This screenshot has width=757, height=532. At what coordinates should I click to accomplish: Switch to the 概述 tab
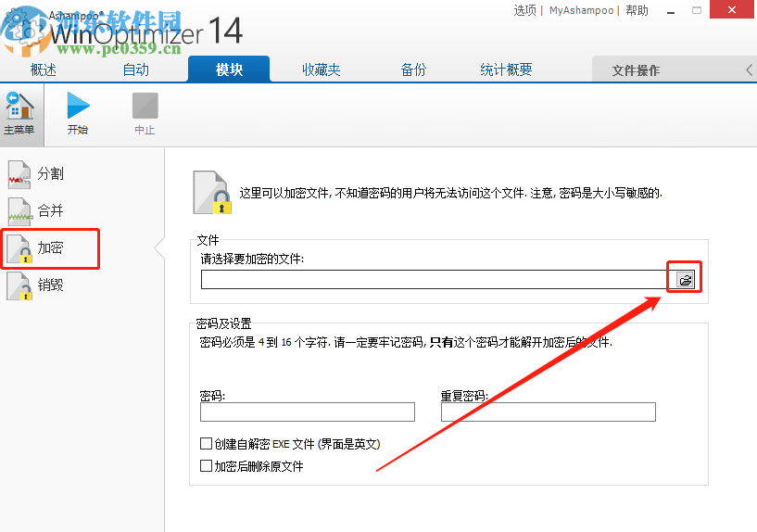[x=44, y=70]
